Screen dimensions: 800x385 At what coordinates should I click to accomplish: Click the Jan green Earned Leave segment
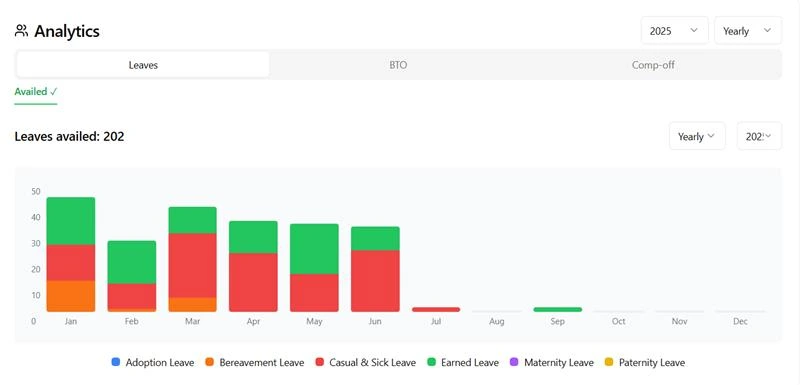pos(71,221)
